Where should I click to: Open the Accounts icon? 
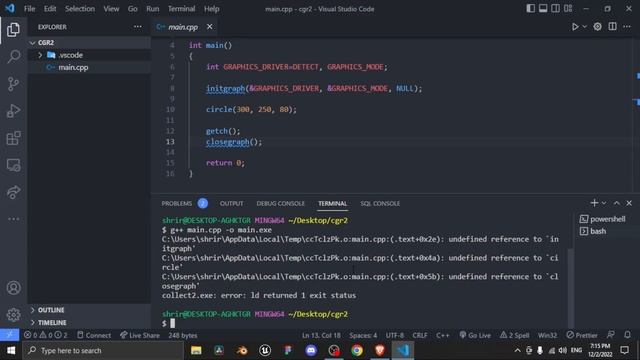(13, 288)
